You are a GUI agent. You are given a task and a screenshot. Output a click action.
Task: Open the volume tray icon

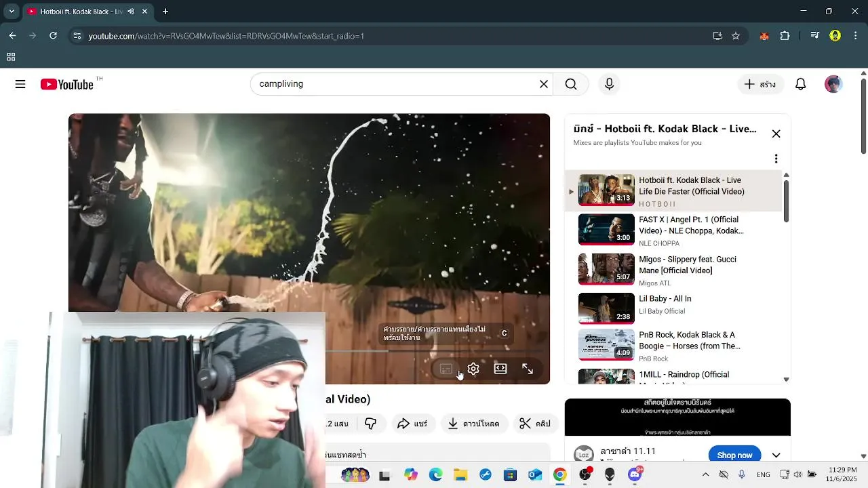pos(798,474)
